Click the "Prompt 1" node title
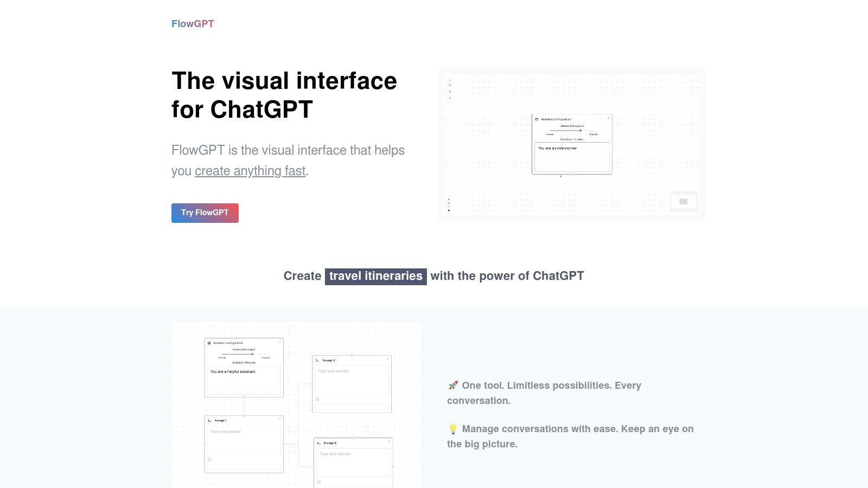This screenshot has height=488, width=868. (x=220, y=421)
